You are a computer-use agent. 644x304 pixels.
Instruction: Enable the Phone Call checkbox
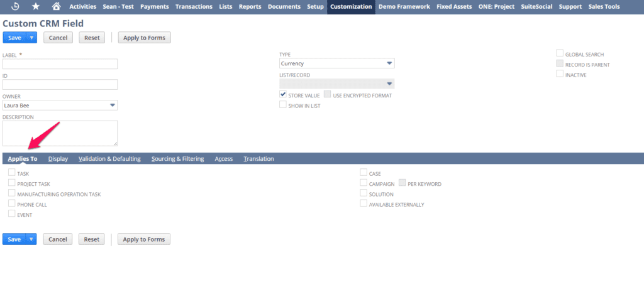click(x=12, y=204)
